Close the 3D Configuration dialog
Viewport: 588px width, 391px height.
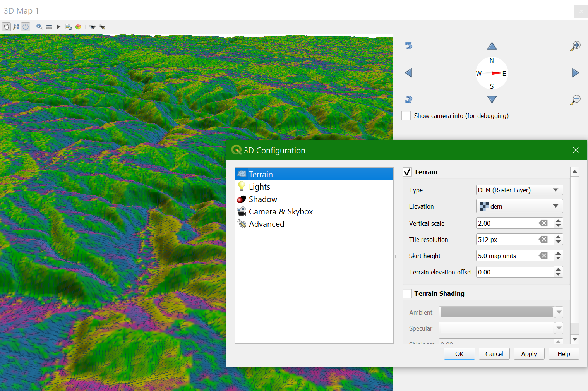[576, 150]
